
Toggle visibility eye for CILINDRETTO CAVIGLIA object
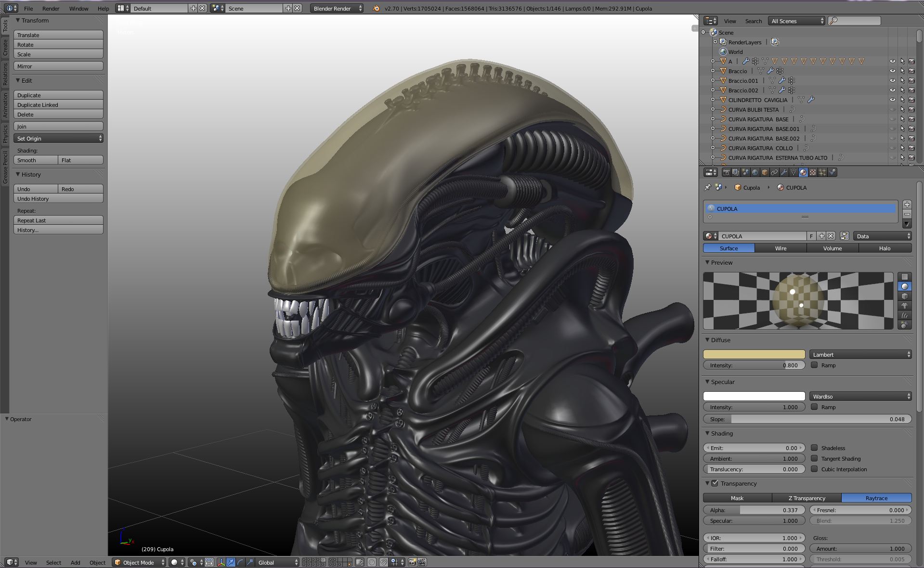892,100
